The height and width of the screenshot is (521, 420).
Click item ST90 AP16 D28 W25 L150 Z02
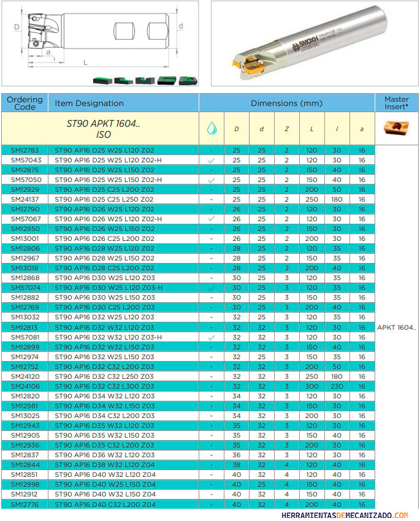[105, 258]
